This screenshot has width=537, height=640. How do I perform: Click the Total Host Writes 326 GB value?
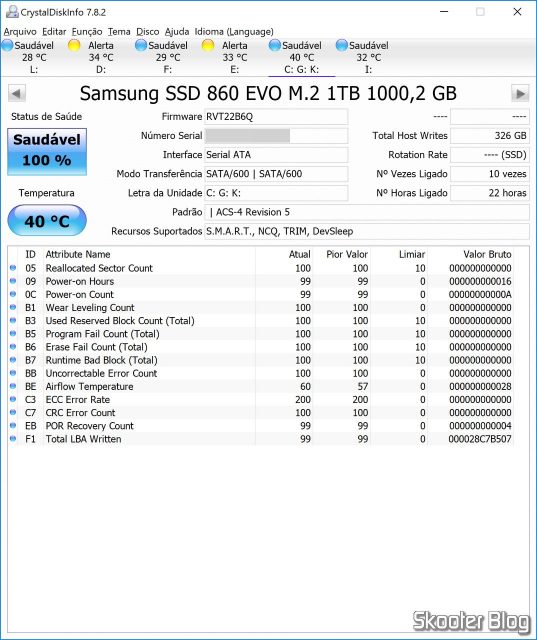click(x=490, y=136)
